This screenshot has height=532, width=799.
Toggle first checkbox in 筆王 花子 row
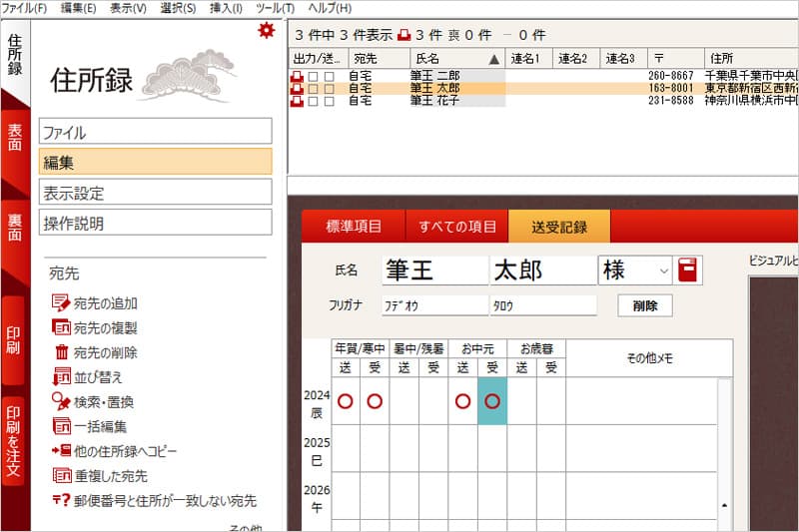[x=314, y=101]
